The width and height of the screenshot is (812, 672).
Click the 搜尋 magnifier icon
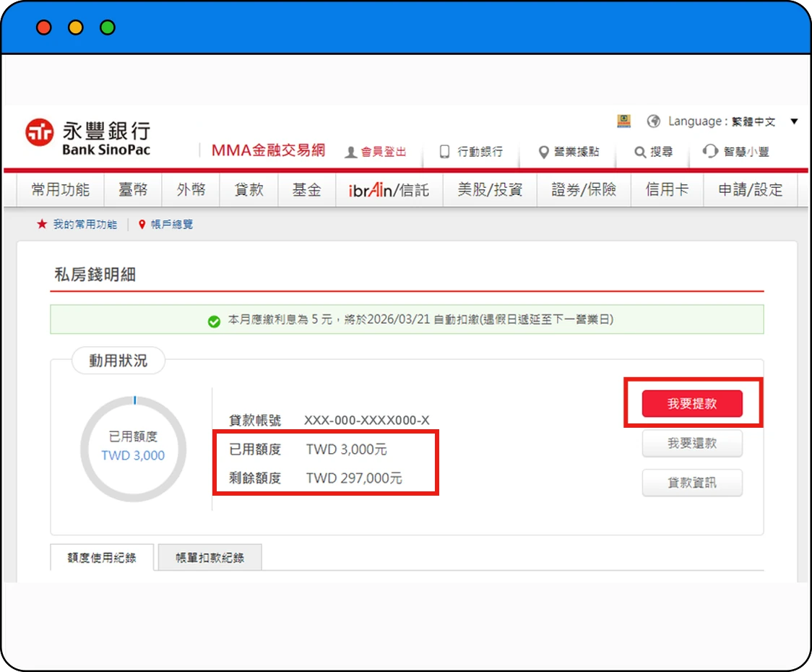pos(640,152)
